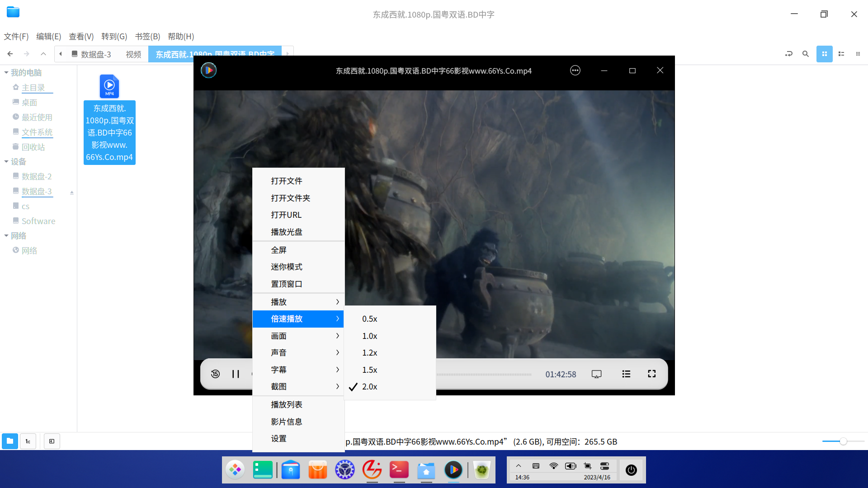Open the 查看(V) menu in menu bar
Screen dimensions: 868x488
[x=81, y=37]
